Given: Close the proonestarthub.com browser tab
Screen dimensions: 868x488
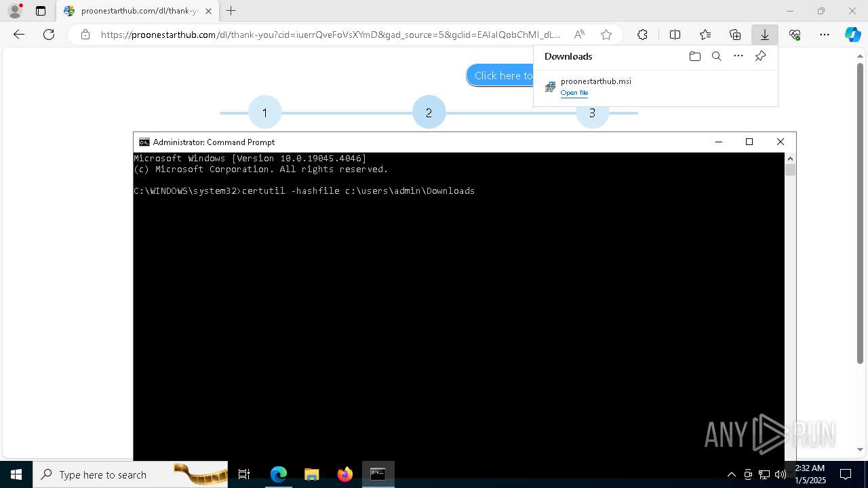Looking at the screenshot, I should 208,11.
